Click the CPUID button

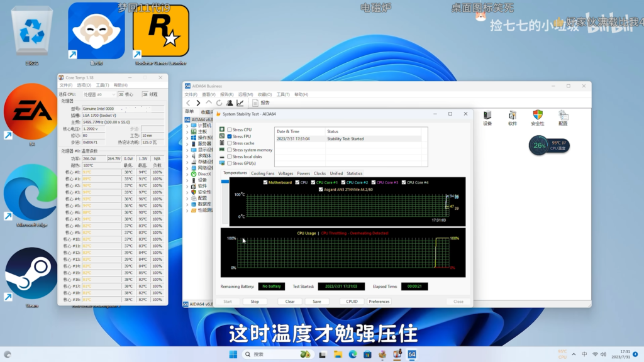click(x=352, y=302)
